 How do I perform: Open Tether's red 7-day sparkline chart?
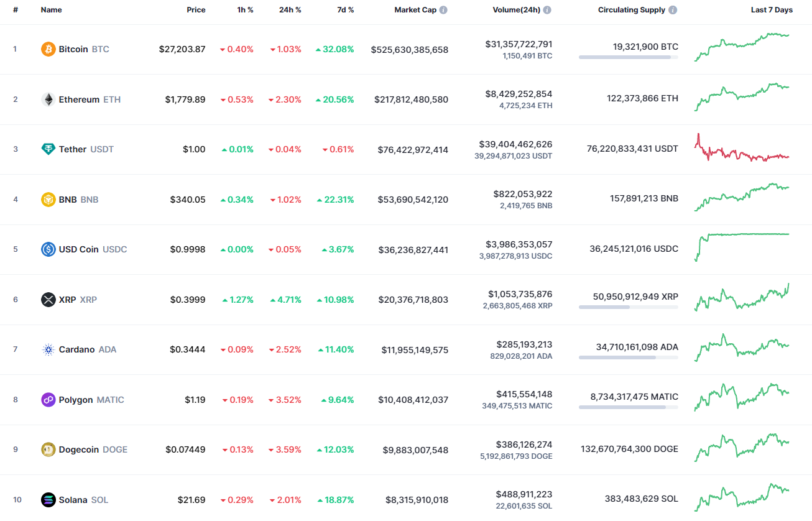[742, 148]
